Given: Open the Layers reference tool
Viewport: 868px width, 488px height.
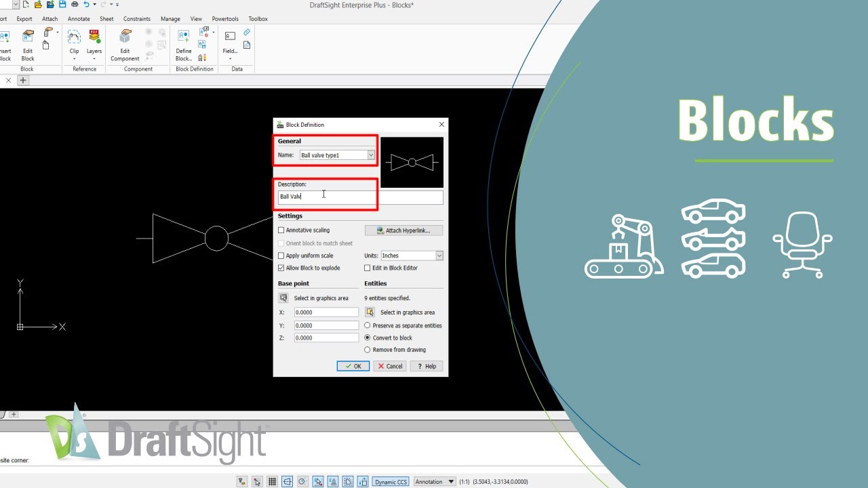Looking at the screenshot, I should click(94, 45).
